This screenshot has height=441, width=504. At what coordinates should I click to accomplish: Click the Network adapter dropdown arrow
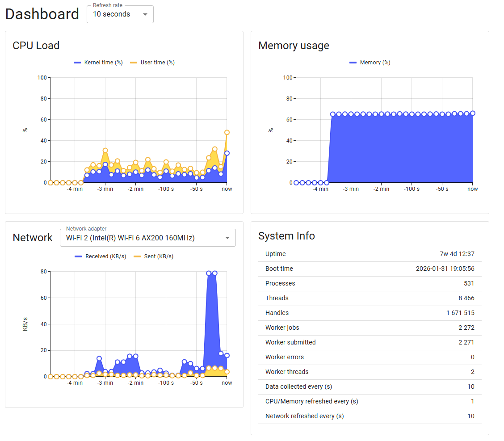tap(227, 238)
